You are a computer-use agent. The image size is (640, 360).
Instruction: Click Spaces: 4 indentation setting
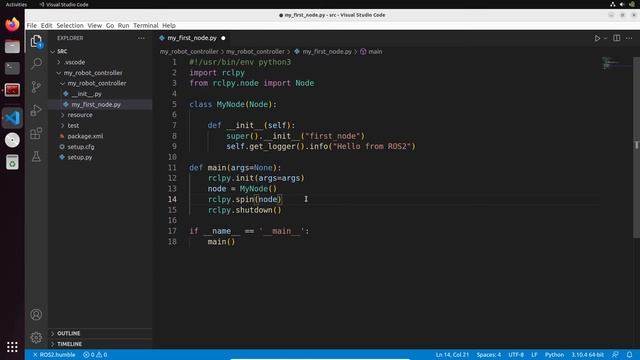[x=489, y=355]
